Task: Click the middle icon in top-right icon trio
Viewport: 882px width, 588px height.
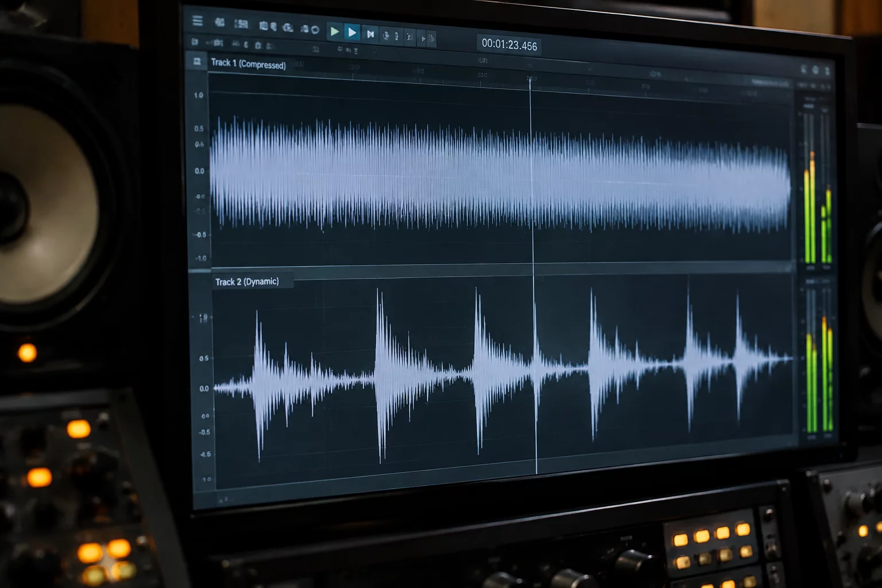Action: [815, 70]
